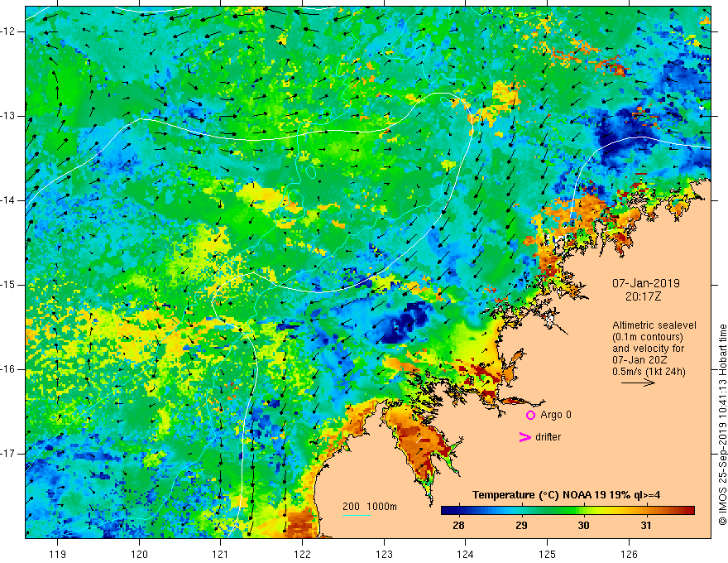This screenshot has height=563, width=728.
Task: Click the longitude axis label 121
Action: 221,554
